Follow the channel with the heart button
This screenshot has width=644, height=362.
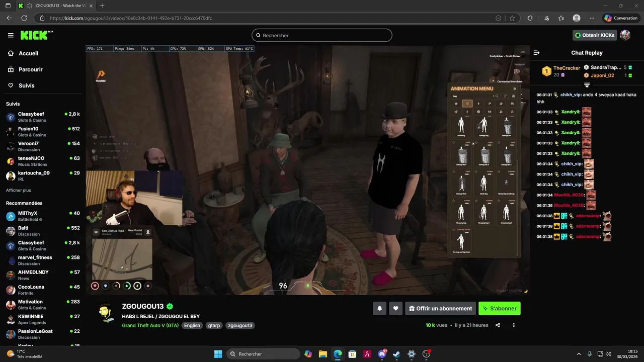click(396, 308)
